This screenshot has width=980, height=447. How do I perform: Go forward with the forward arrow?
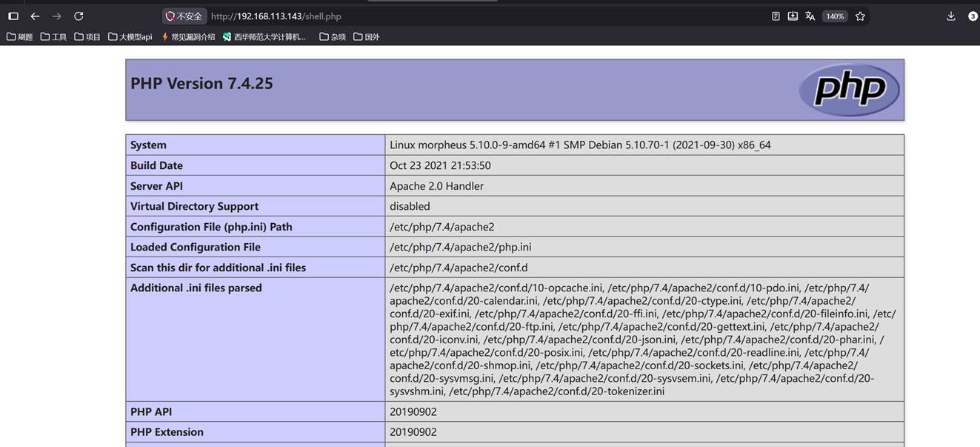coord(57,16)
